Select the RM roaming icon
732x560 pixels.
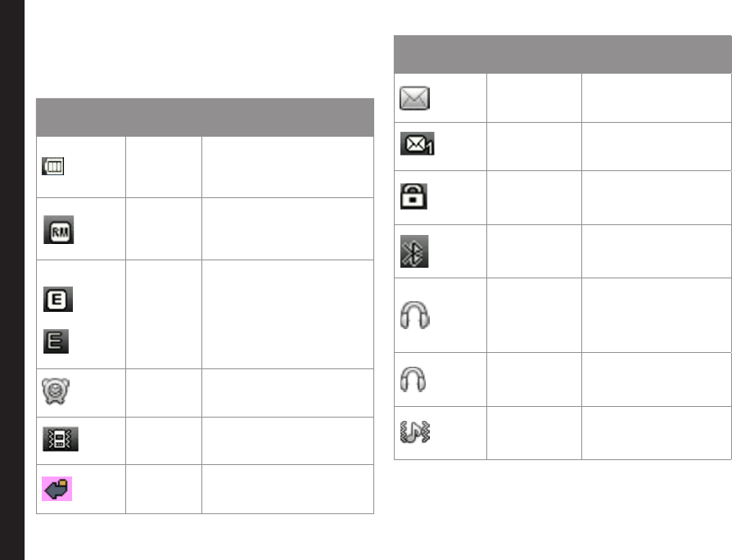59,229
